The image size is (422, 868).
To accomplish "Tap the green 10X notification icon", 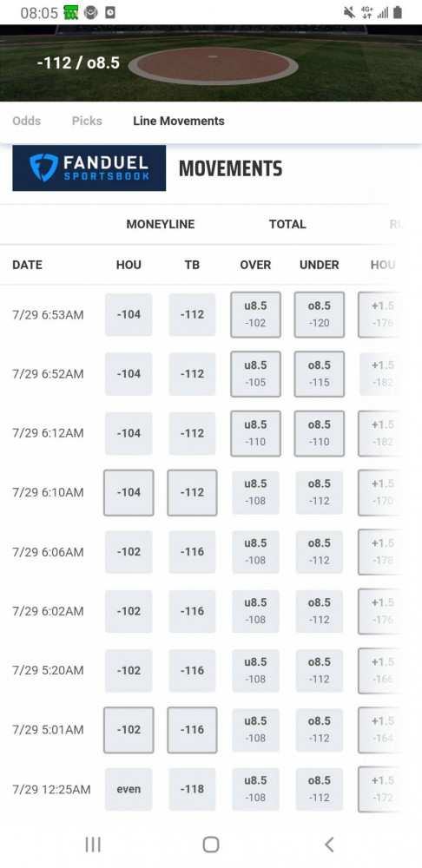I will (x=71, y=12).
